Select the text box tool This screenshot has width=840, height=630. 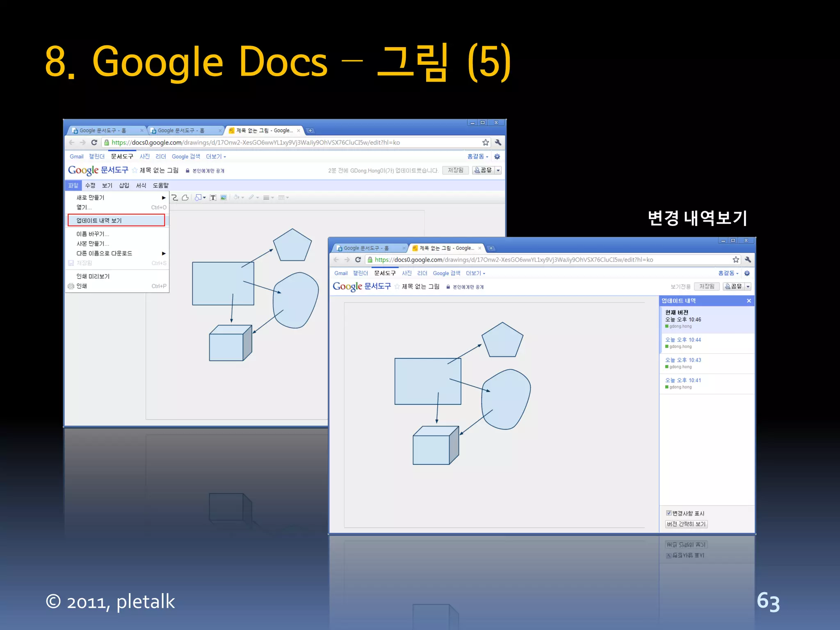click(x=213, y=197)
